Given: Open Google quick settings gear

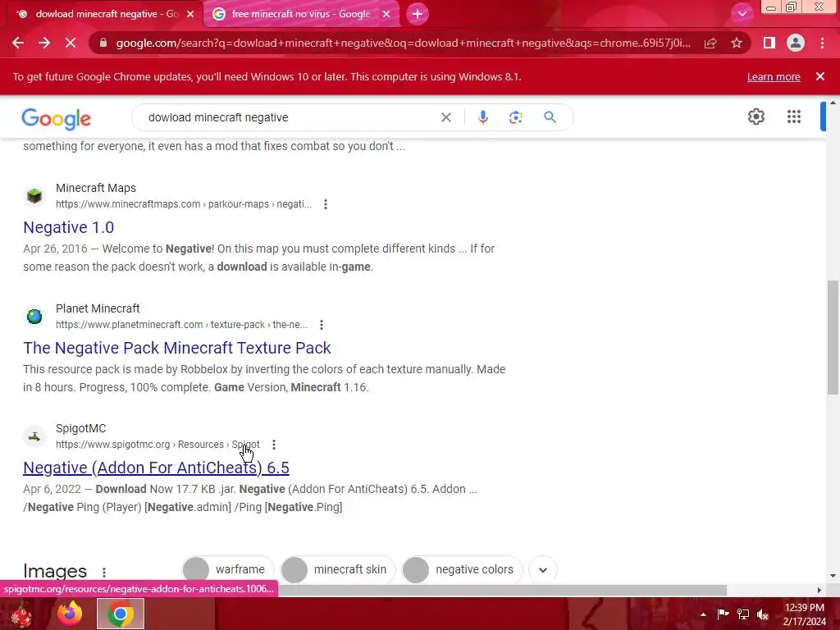Looking at the screenshot, I should 756,116.
